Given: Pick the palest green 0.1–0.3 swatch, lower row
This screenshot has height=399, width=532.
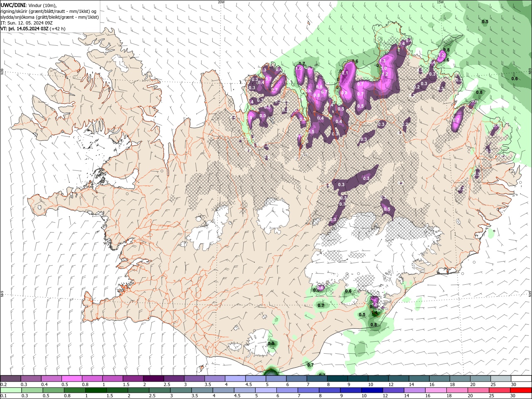Looking at the screenshot, I should (x=11, y=390).
